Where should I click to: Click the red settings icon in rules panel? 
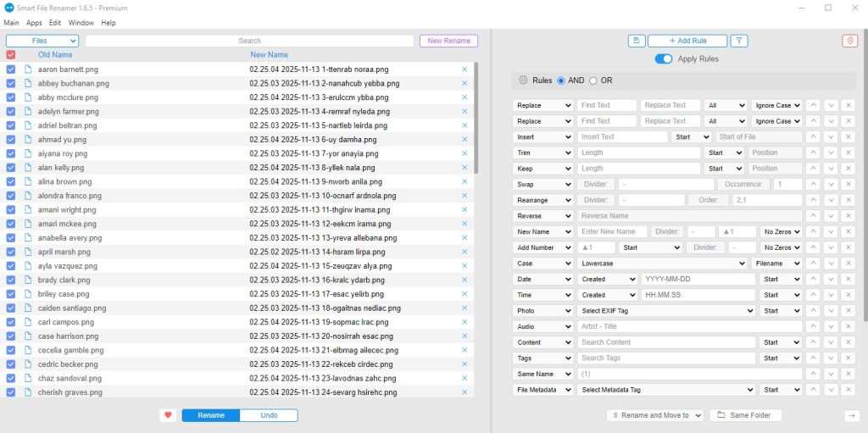pyautogui.click(x=849, y=41)
